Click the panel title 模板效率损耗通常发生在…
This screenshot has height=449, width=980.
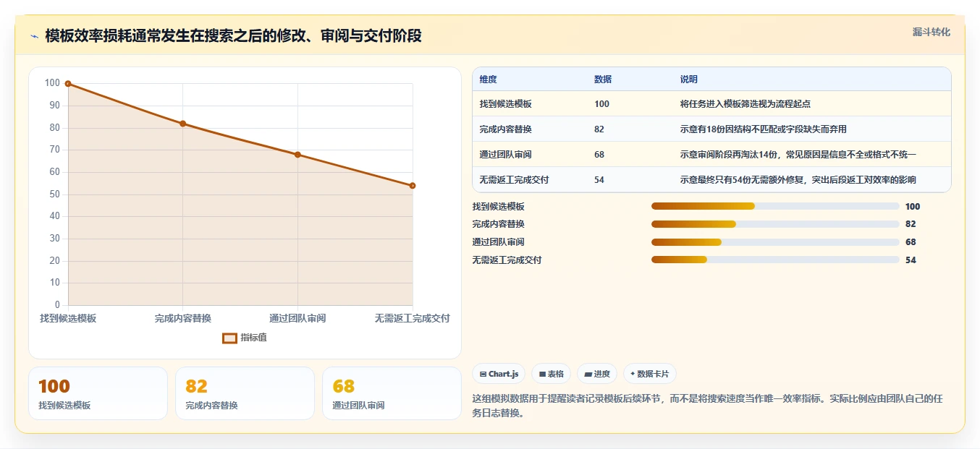click(233, 36)
